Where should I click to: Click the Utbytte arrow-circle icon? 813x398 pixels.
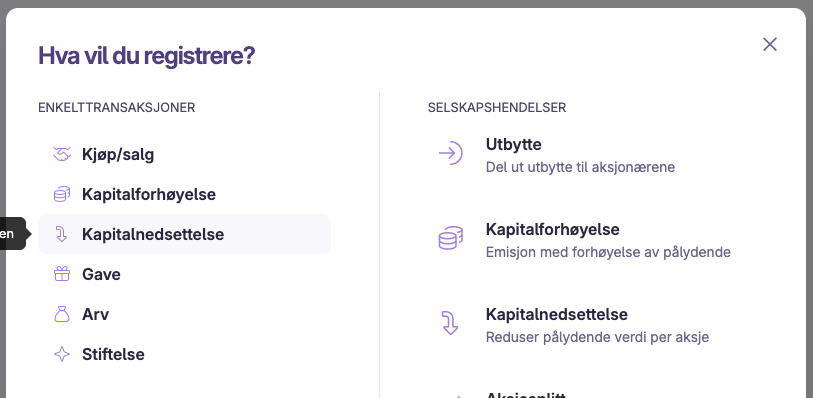[451, 153]
